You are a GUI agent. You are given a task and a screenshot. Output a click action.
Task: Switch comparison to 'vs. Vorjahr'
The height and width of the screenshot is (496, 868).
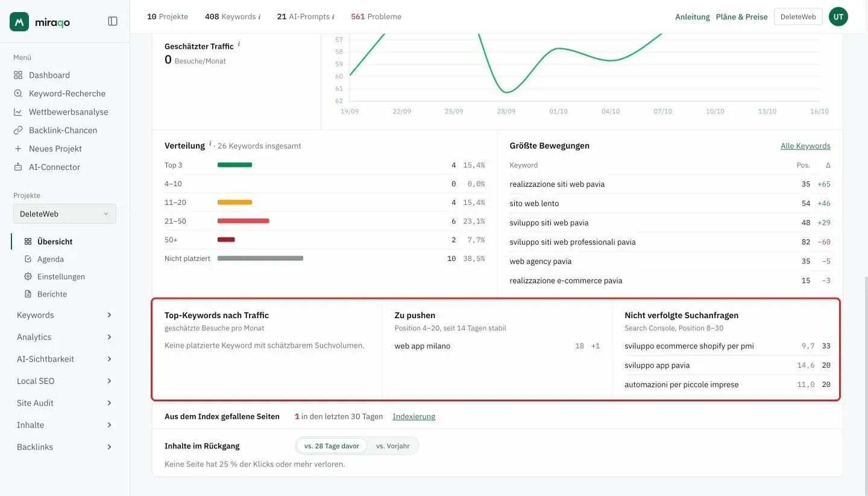[x=392, y=446]
